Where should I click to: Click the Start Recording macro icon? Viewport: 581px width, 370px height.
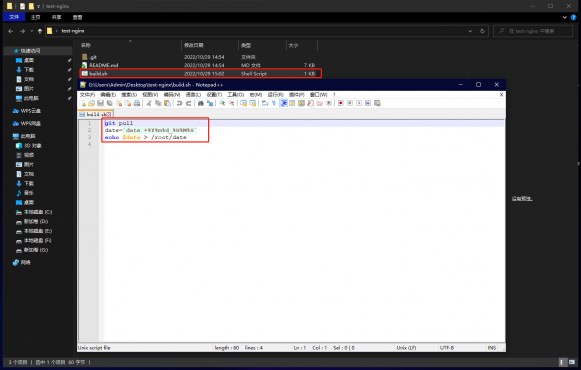point(341,103)
